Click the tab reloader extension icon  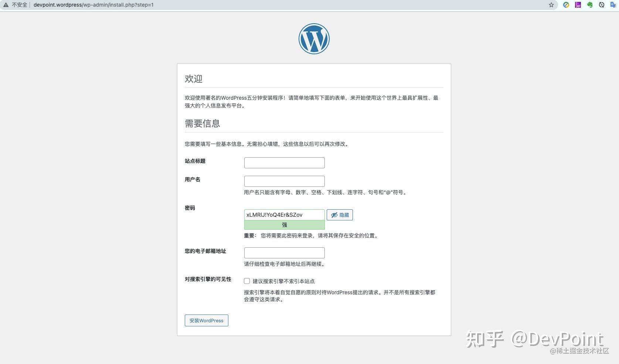(x=602, y=5)
